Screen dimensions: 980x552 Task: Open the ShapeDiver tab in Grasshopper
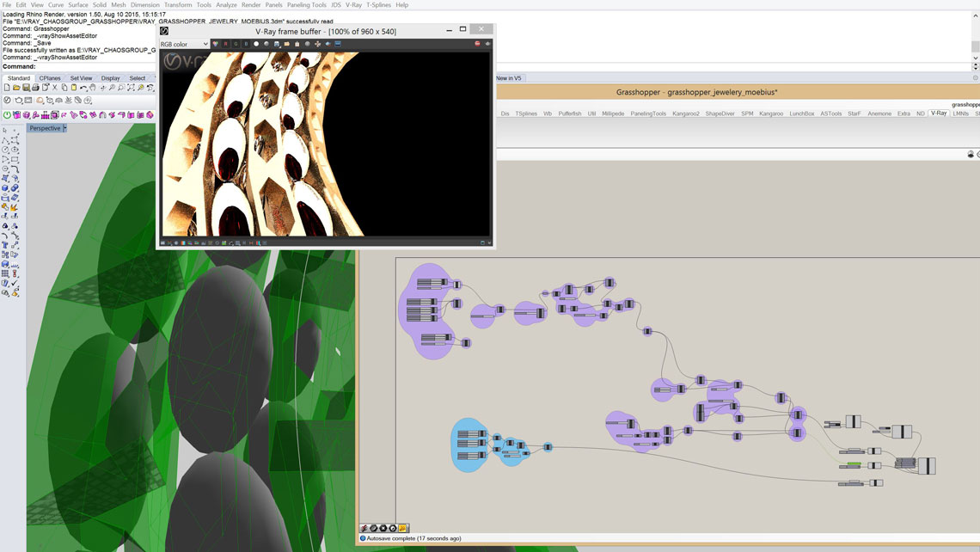720,113
